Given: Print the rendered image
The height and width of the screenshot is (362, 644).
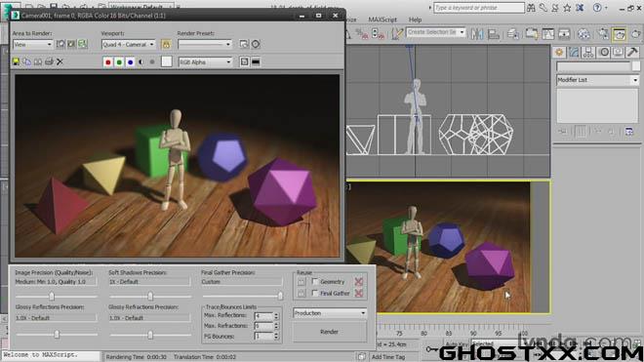Looking at the screenshot, I should (x=49, y=61).
